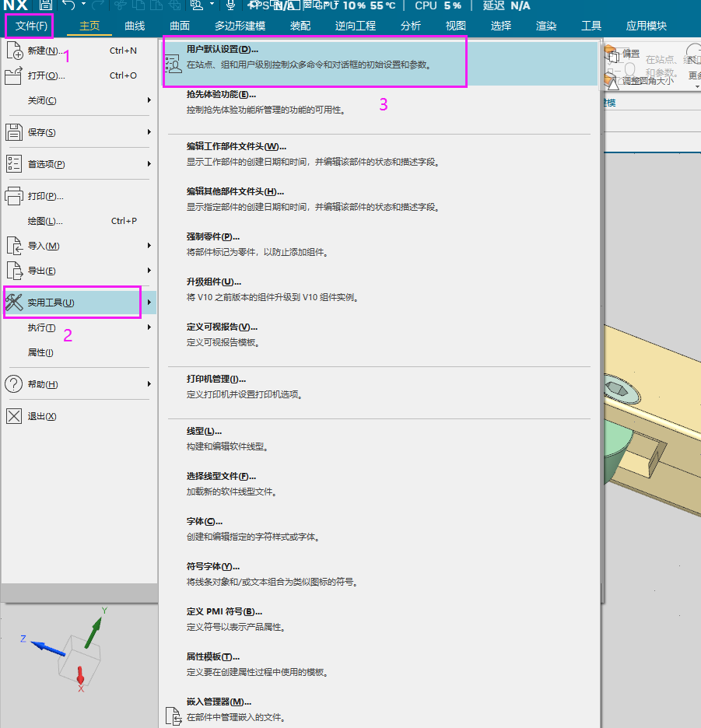
Task: Open the Undo history dropdown arrow
Action: (x=83, y=4)
